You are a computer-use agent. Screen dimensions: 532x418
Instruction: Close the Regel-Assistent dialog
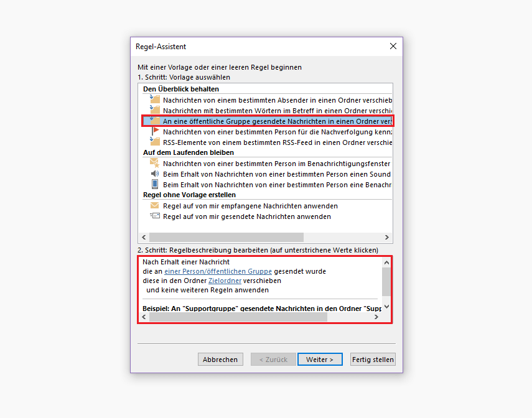pos(393,46)
